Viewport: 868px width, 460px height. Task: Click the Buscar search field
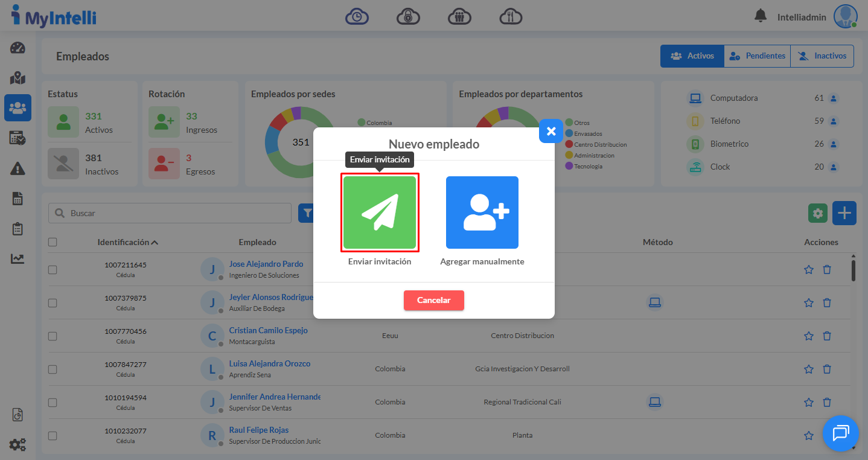(175, 213)
